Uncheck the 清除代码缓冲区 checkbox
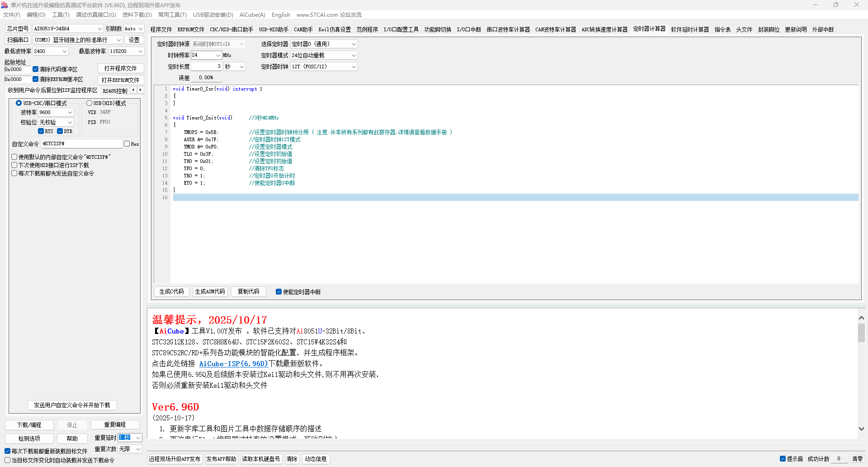The height and width of the screenshot is (467, 868). pyautogui.click(x=35, y=69)
